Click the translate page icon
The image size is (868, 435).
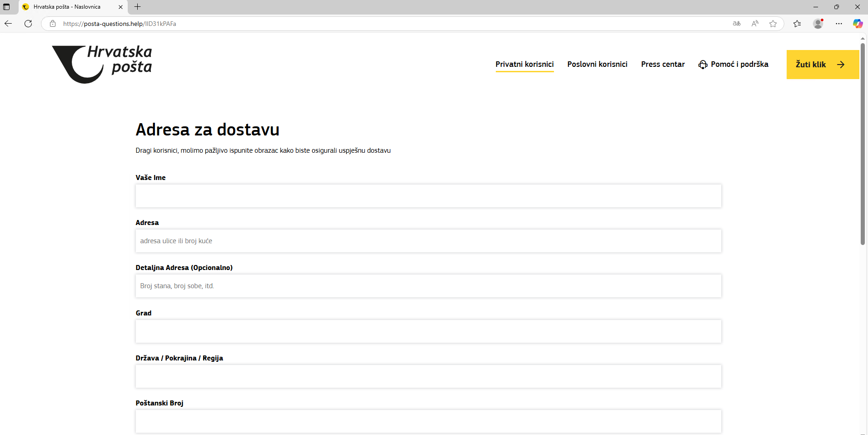(737, 24)
